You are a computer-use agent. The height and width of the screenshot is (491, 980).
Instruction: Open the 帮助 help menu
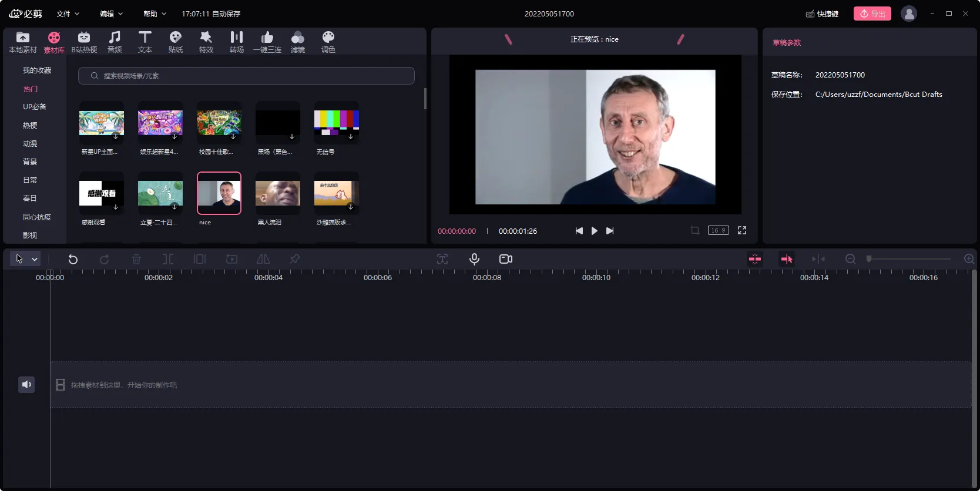155,14
